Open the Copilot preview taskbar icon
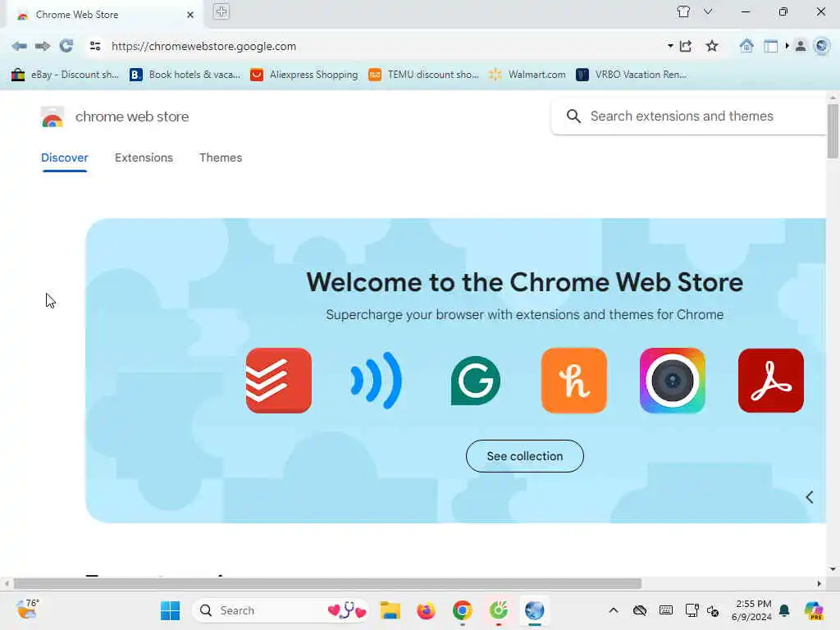The image size is (840, 630). click(815, 610)
